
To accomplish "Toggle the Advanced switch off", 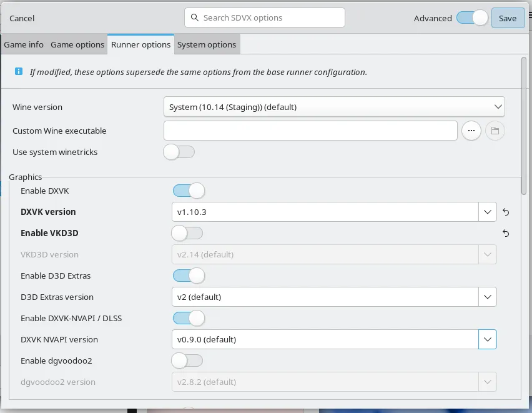I will 471,18.
